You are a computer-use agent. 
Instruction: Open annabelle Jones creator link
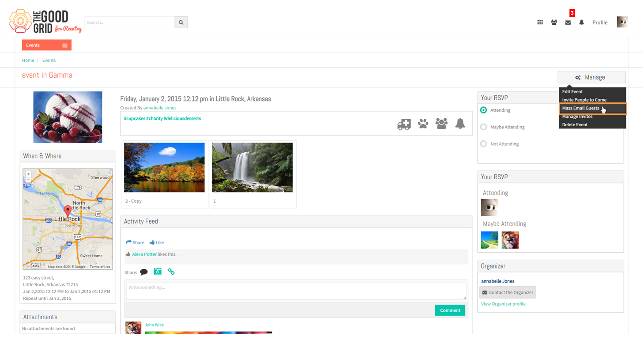coord(160,108)
